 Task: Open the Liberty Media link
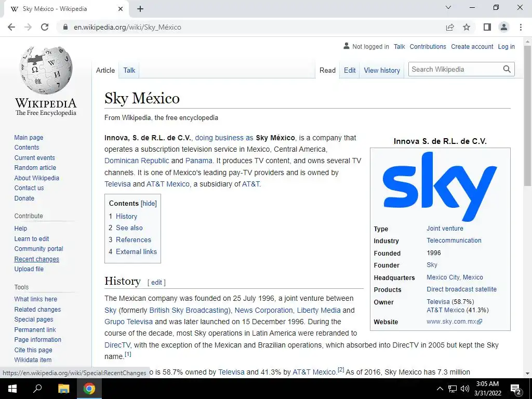pyautogui.click(x=318, y=310)
